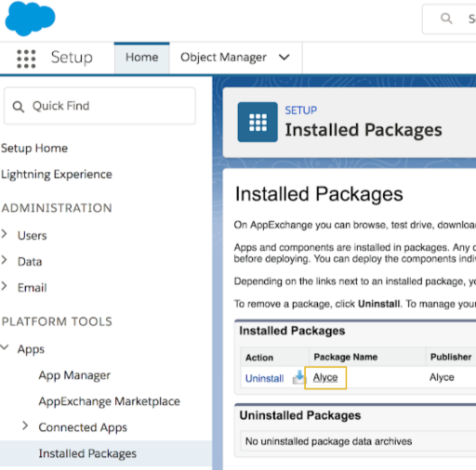Viewport: 476px width, 470px height.
Task: Click the download icon next to Uninstall
Action: coord(298,377)
